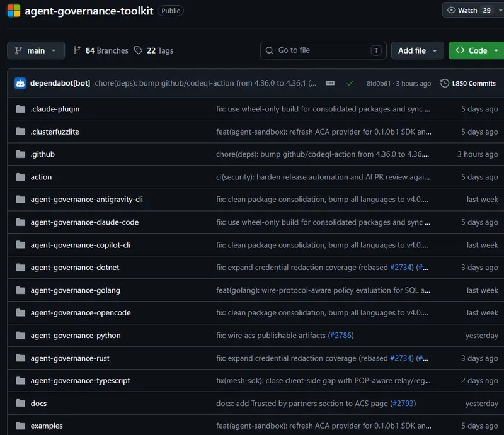Open agent-governance-copilot-cli folder
Viewport: 504px width, 435px height.
[x=81, y=245]
